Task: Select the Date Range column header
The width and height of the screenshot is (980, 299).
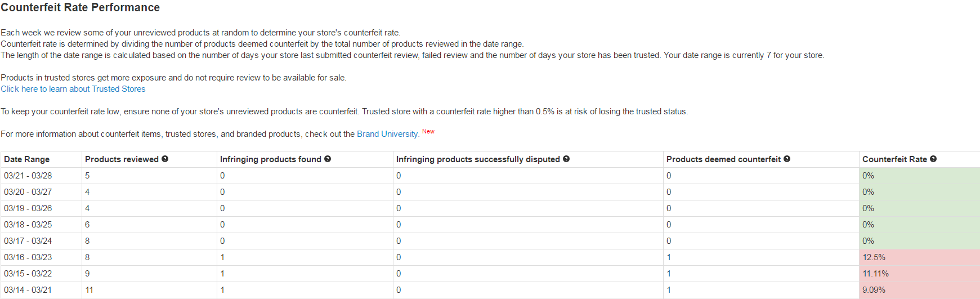Action: (27, 159)
